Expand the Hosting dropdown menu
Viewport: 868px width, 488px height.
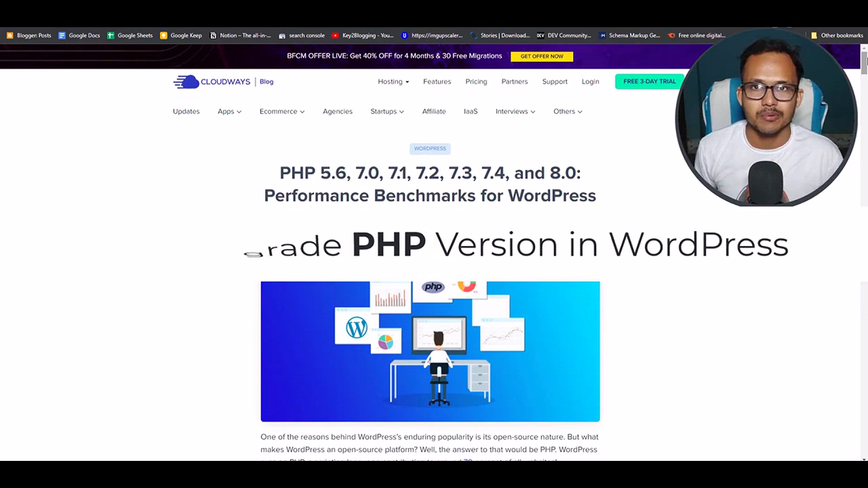(393, 82)
